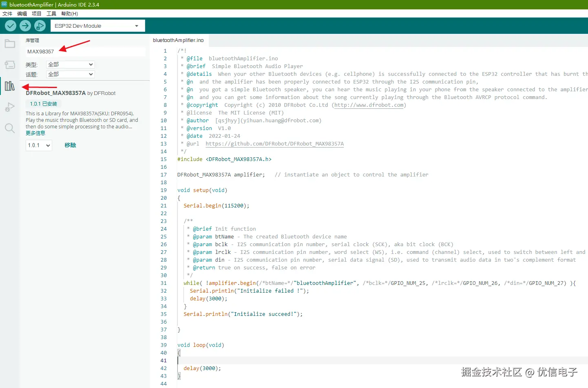The width and height of the screenshot is (588, 388).
Task: Open the 工具 menu
Action: 51,13
